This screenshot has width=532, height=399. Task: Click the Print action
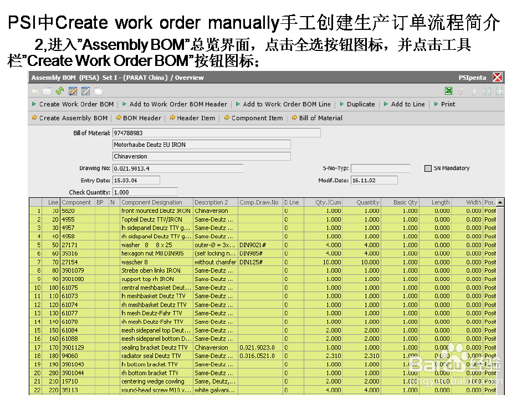click(445, 104)
